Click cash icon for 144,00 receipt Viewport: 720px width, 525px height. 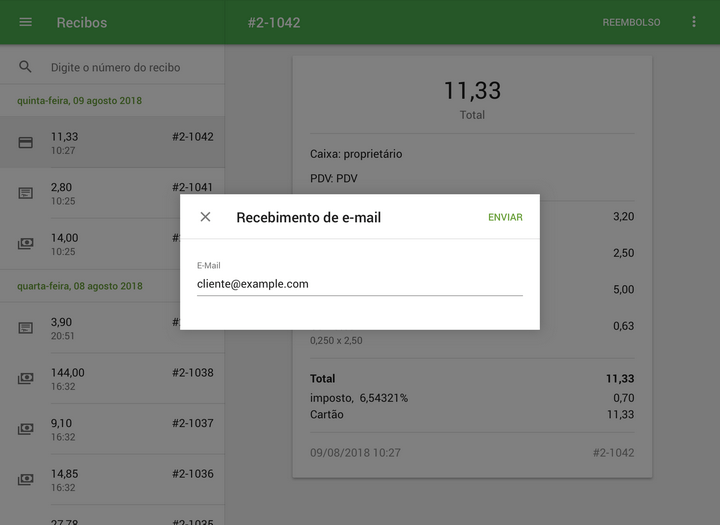point(25,378)
